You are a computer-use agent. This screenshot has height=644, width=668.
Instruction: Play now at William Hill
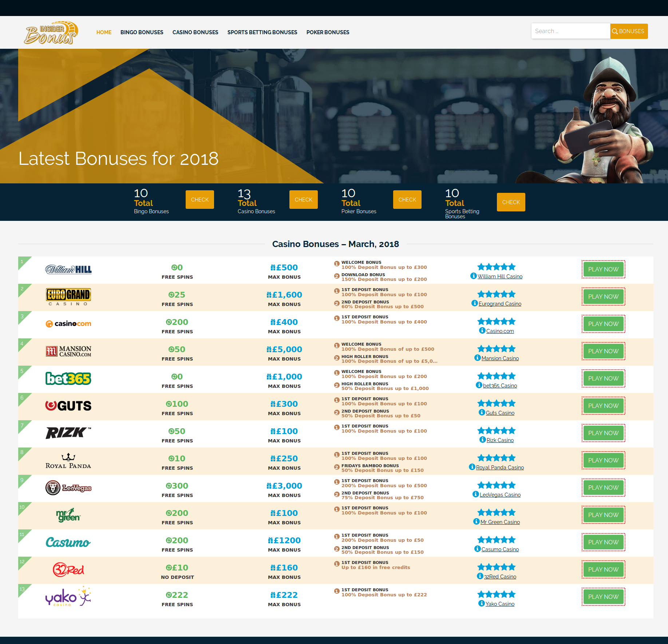[604, 269]
